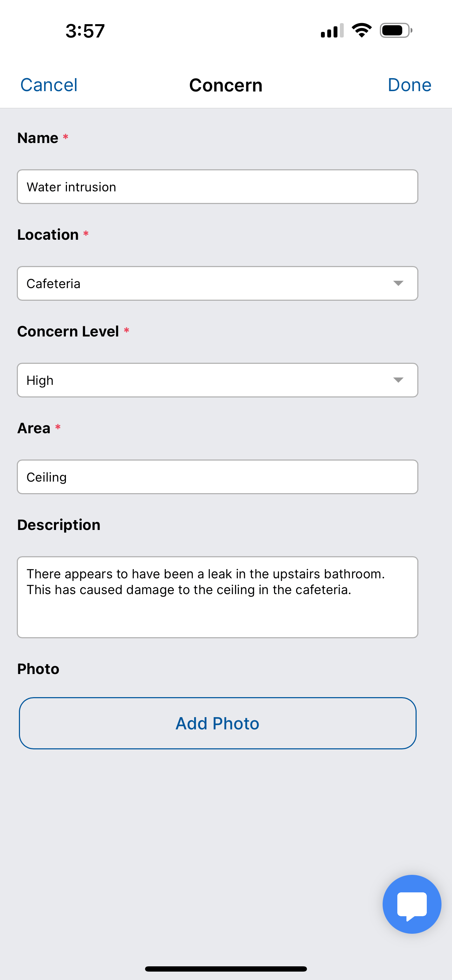The height and width of the screenshot is (980, 452).
Task: Expand the Location dropdown arrow
Action: pos(398,284)
